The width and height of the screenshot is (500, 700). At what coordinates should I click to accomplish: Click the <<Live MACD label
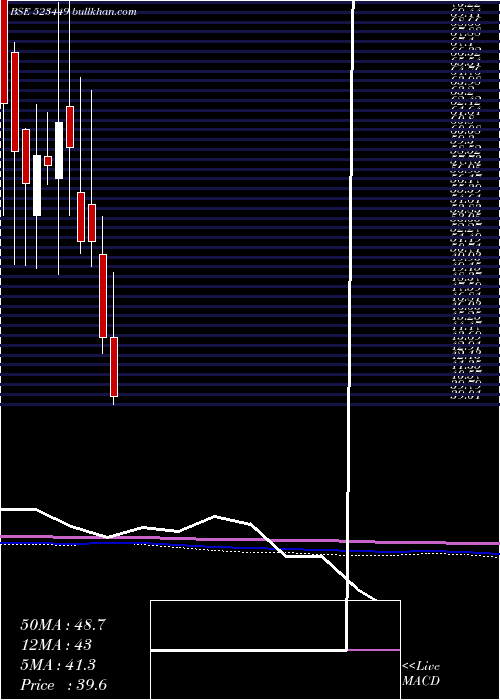[x=421, y=674]
